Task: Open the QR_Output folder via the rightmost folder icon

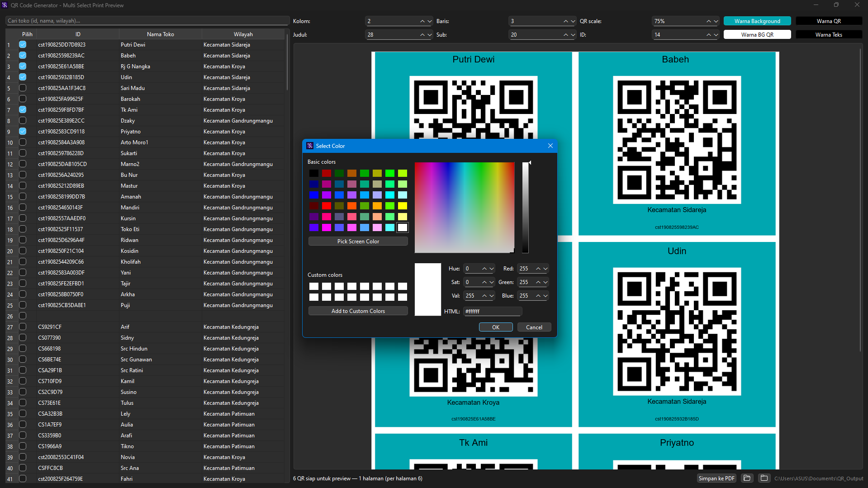Action: click(764, 478)
